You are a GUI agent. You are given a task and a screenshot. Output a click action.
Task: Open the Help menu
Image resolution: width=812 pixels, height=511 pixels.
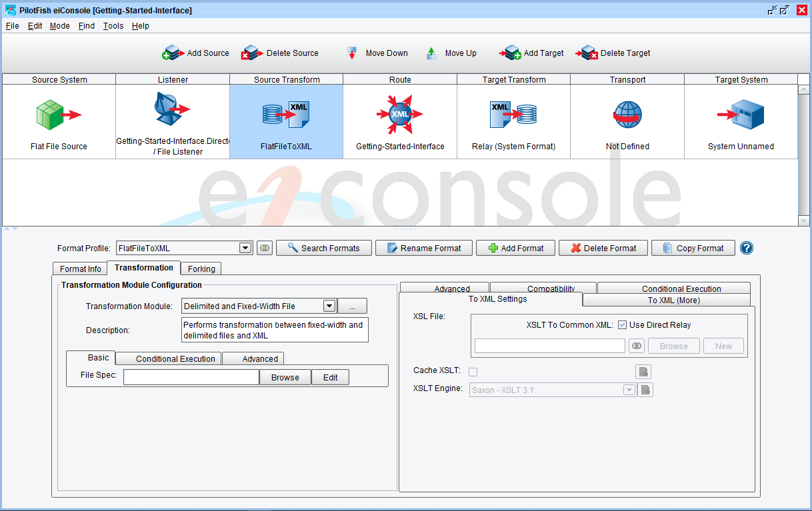click(141, 26)
